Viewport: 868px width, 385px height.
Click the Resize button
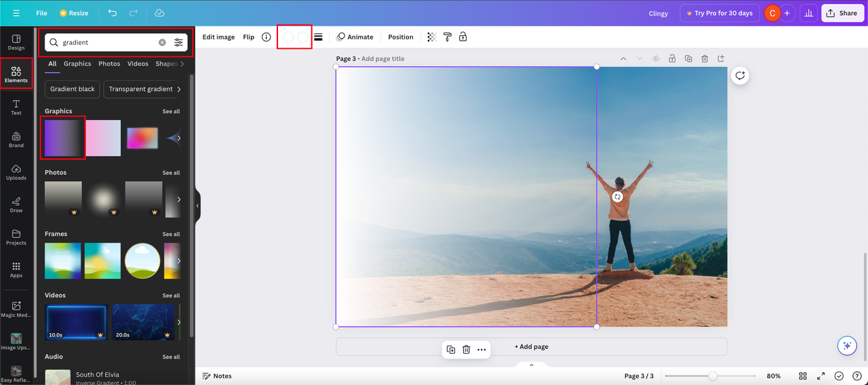73,13
